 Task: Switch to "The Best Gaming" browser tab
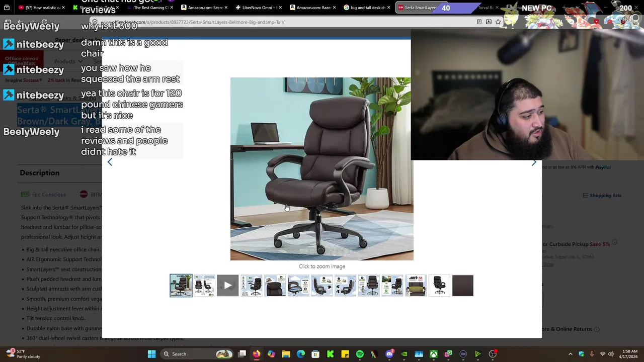tap(149, 8)
